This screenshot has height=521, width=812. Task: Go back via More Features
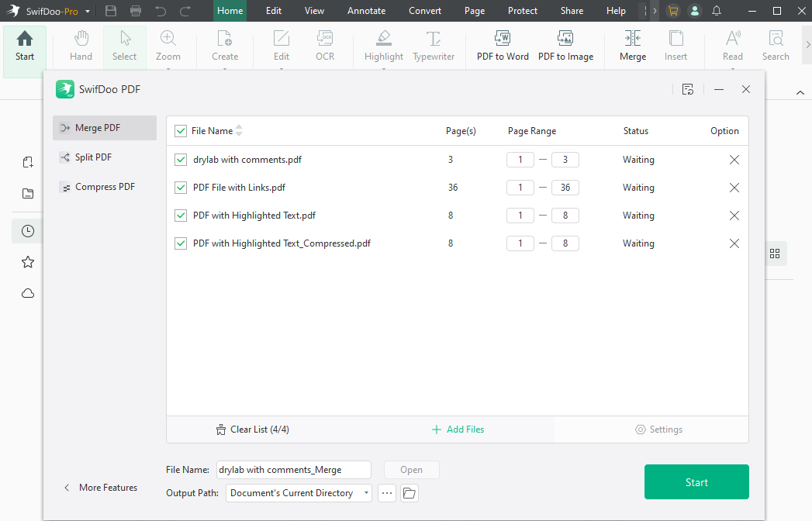point(100,488)
